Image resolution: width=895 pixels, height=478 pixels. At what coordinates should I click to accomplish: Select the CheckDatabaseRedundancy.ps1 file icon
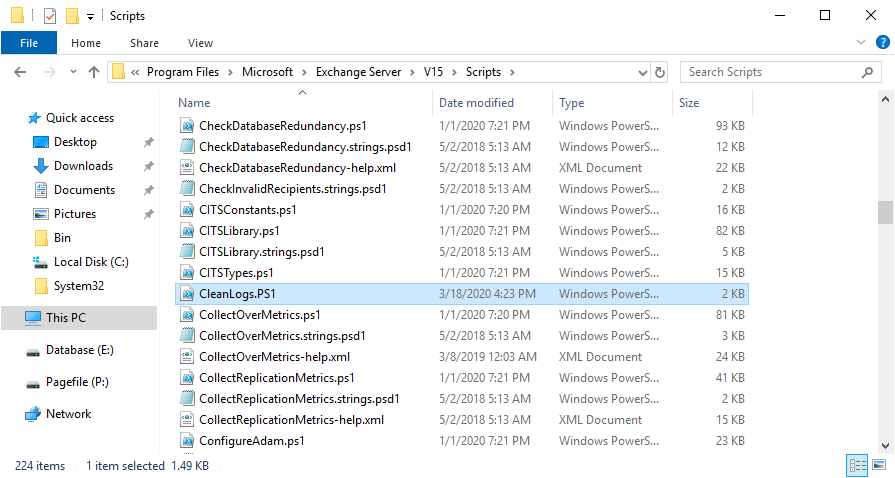(187, 126)
